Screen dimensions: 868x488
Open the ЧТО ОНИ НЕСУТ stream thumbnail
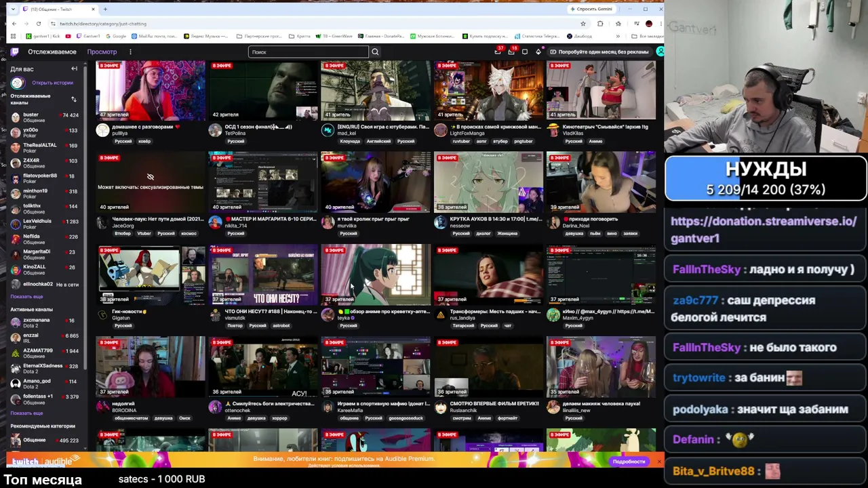[263, 274]
